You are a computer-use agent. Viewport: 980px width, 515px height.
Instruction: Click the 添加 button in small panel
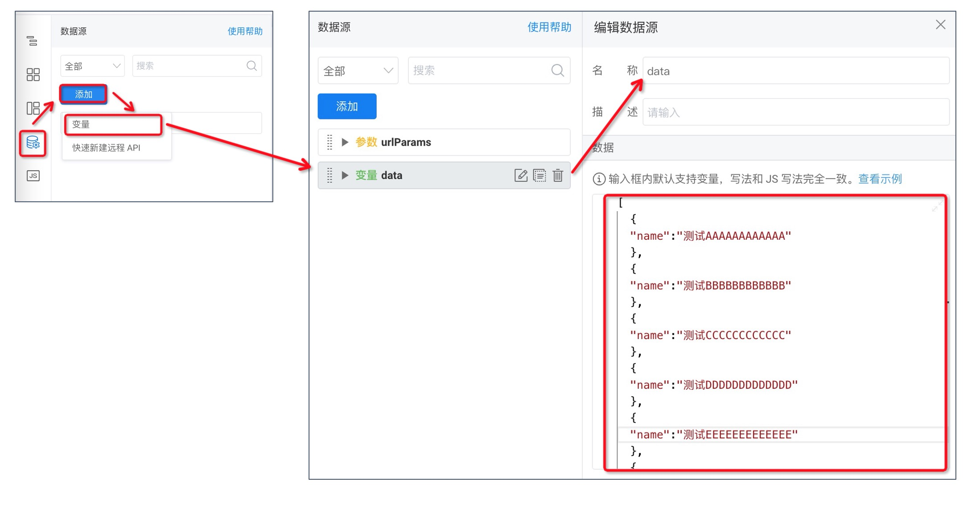(83, 94)
